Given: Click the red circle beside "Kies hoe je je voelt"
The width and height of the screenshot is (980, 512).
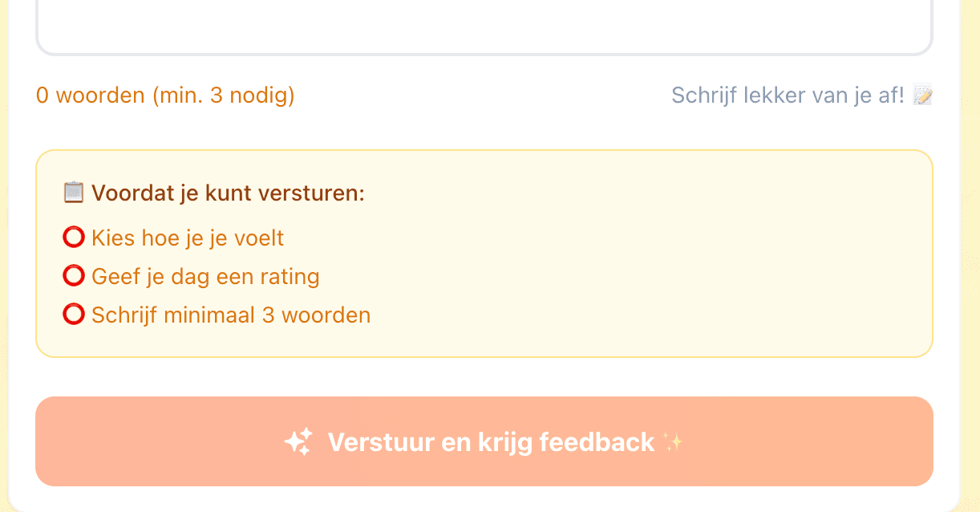Looking at the screenshot, I should [74, 237].
